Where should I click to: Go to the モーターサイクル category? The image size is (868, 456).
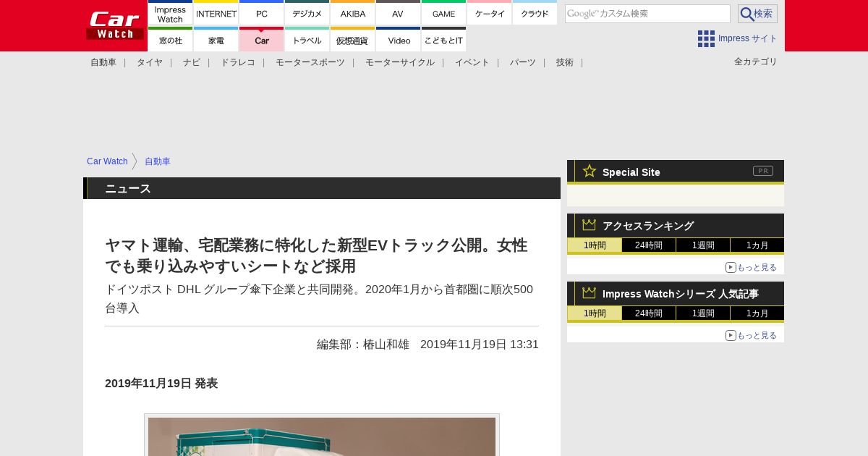click(x=400, y=62)
